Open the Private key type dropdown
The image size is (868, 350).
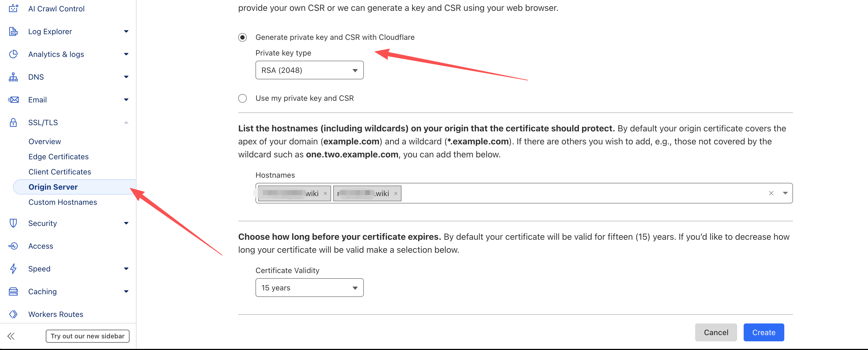click(309, 70)
